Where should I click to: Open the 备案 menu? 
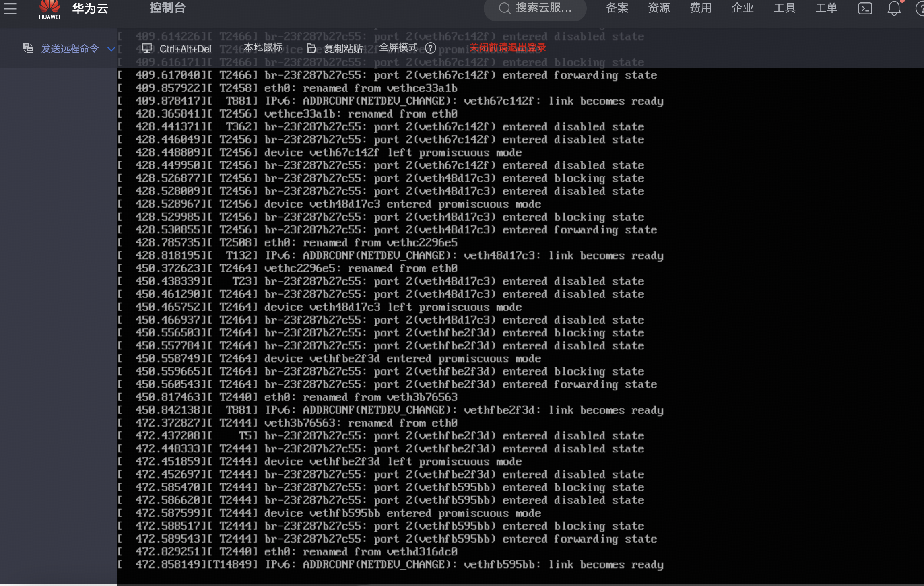click(617, 8)
